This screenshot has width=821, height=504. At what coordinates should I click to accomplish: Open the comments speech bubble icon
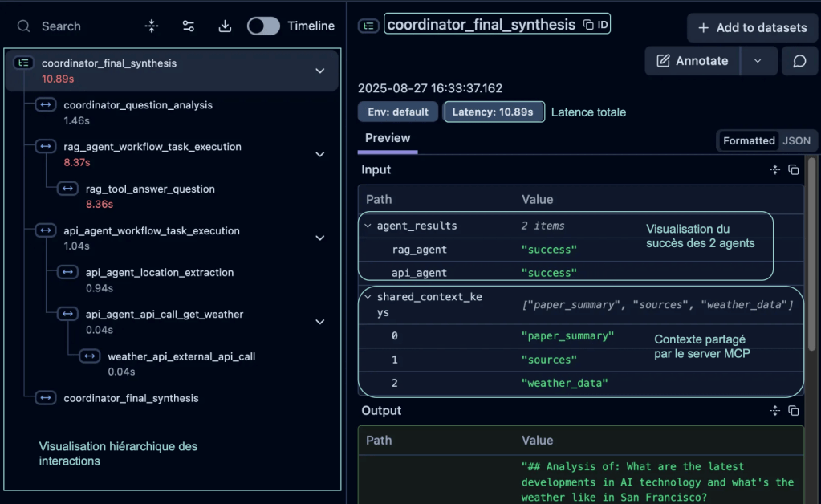tap(799, 61)
